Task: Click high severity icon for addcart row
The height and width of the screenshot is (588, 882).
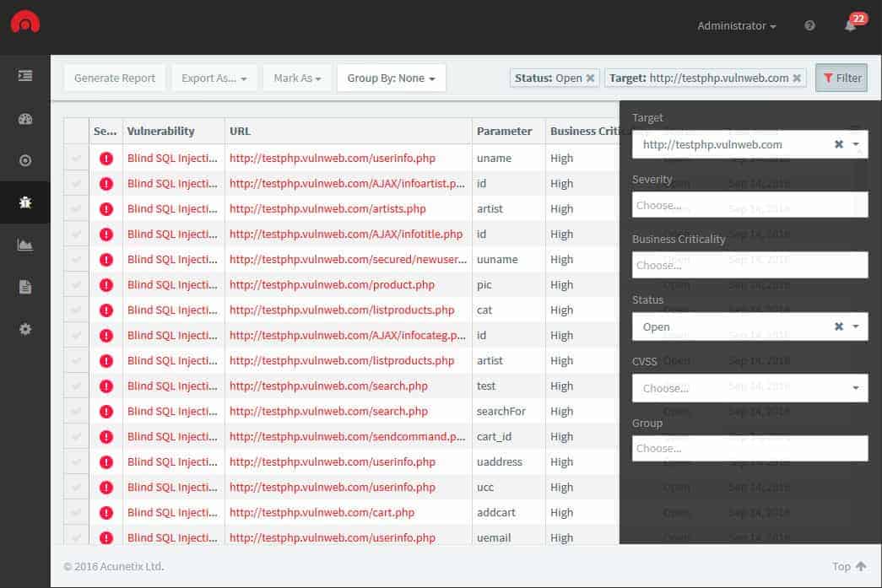Action: pyautogui.click(x=106, y=513)
